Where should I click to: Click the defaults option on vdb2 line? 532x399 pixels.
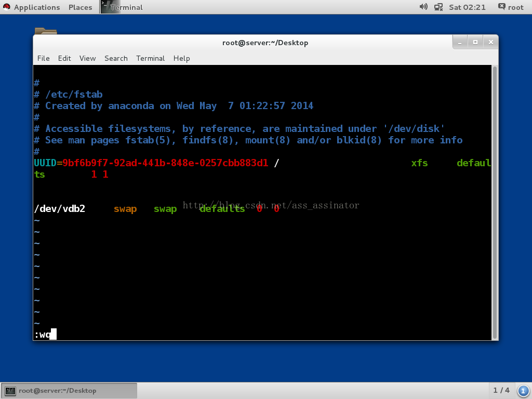click(222, 208)
